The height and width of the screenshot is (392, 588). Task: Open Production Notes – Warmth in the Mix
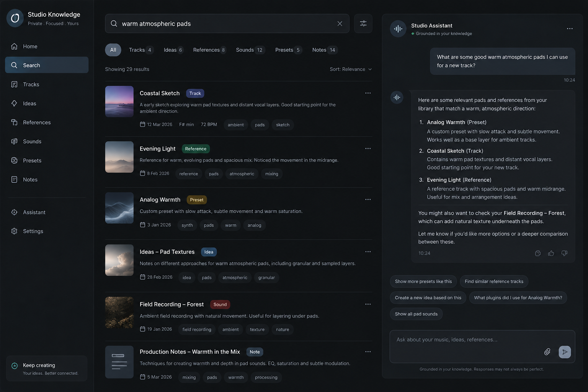pyautogui.click(x=190, y=352)
